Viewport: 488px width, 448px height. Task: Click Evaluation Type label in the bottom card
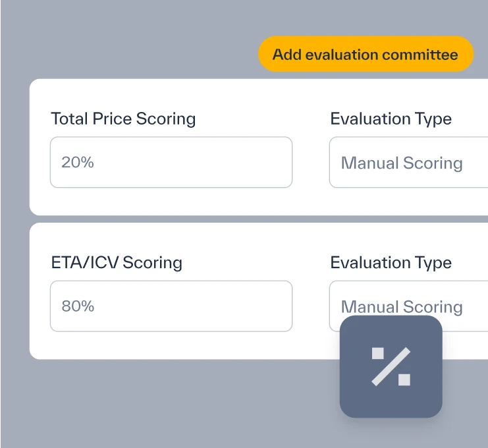tap(391, 263)
